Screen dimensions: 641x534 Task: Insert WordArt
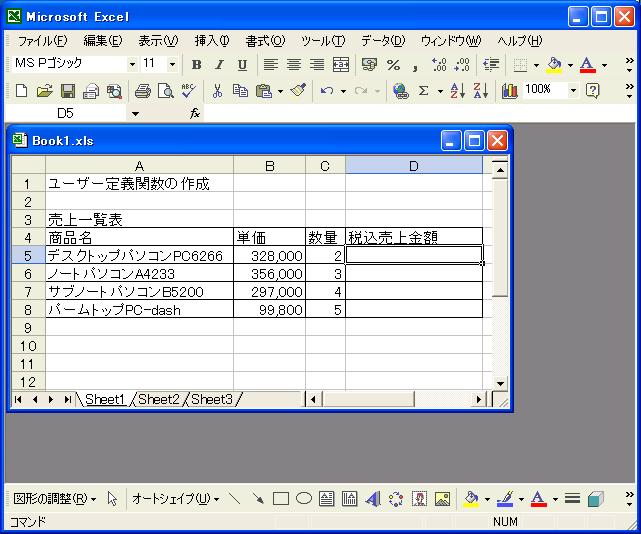tap(373, 499)
